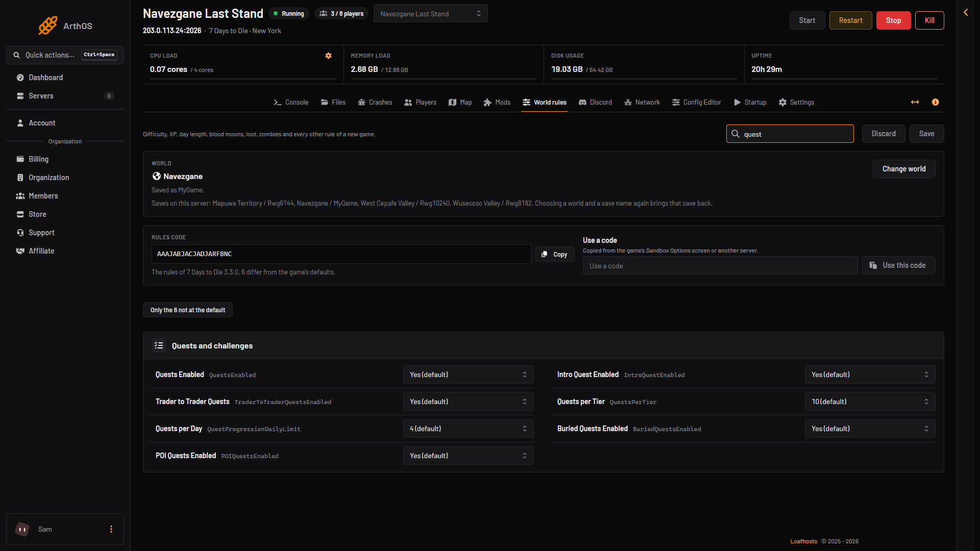Save the world rules
The height and width of the screenshot is (551, 980).
(x=926, y=134)
